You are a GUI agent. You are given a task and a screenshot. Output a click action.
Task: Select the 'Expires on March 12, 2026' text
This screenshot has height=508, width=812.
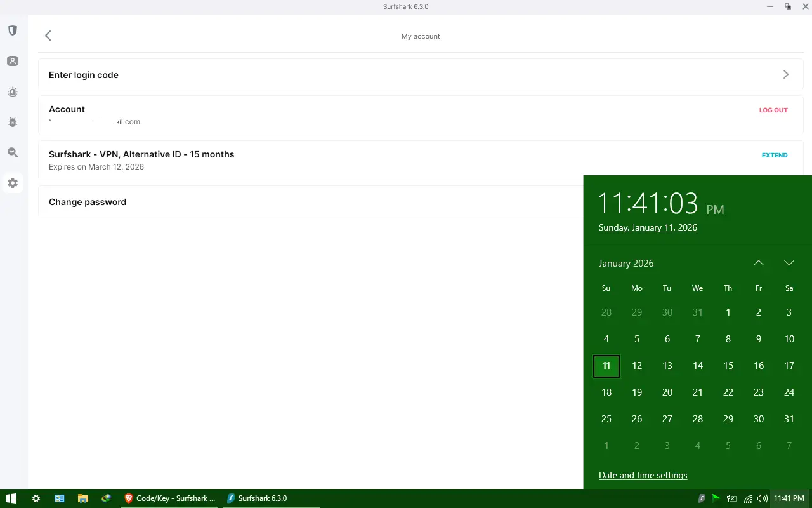point(96,167)
